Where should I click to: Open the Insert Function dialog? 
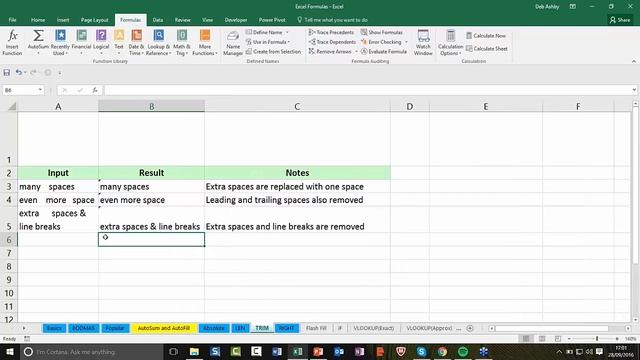click(12, 42)
